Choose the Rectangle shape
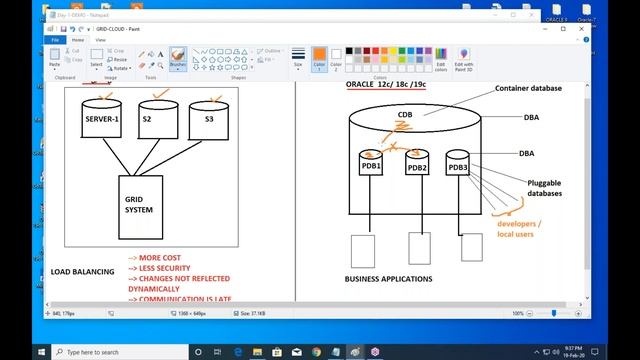Screen dimensions: 640x360 (x=220, y=51)
